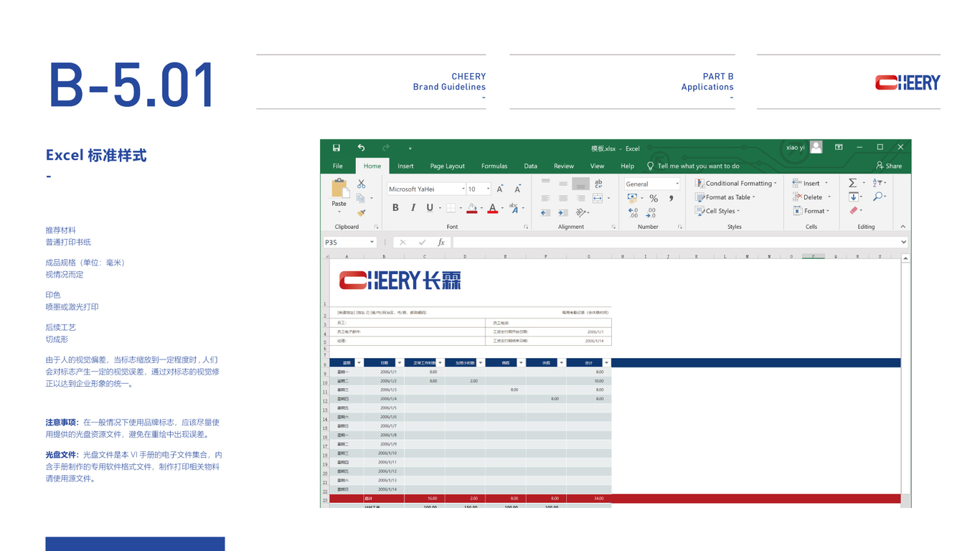Viewport: 980px width, 551px height.
Task: Click the Center alignment icon
Action: 563,198
